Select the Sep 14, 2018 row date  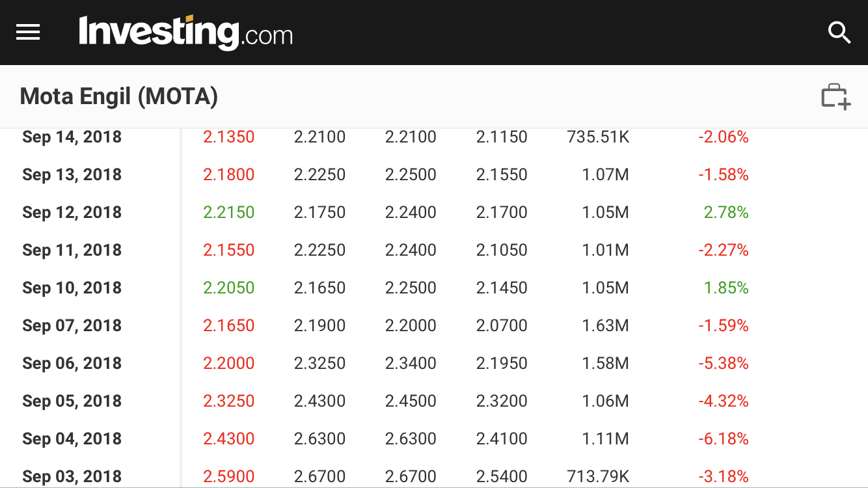tap(72, 137)
